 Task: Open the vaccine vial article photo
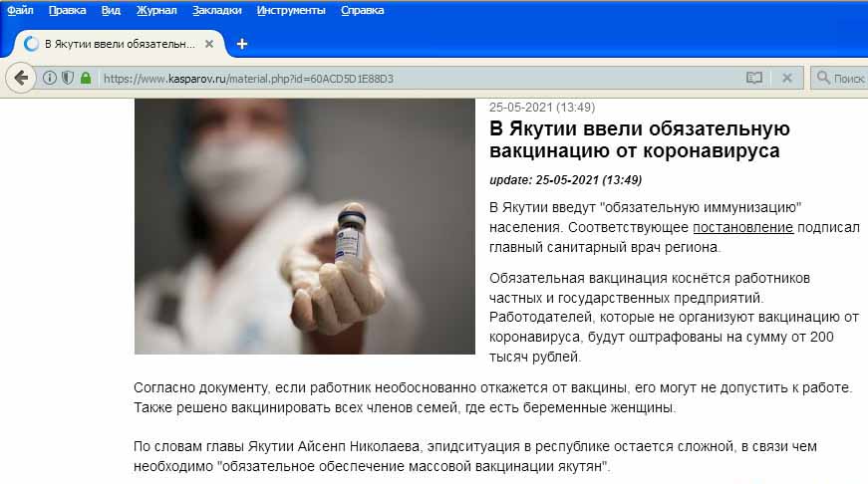305,226
